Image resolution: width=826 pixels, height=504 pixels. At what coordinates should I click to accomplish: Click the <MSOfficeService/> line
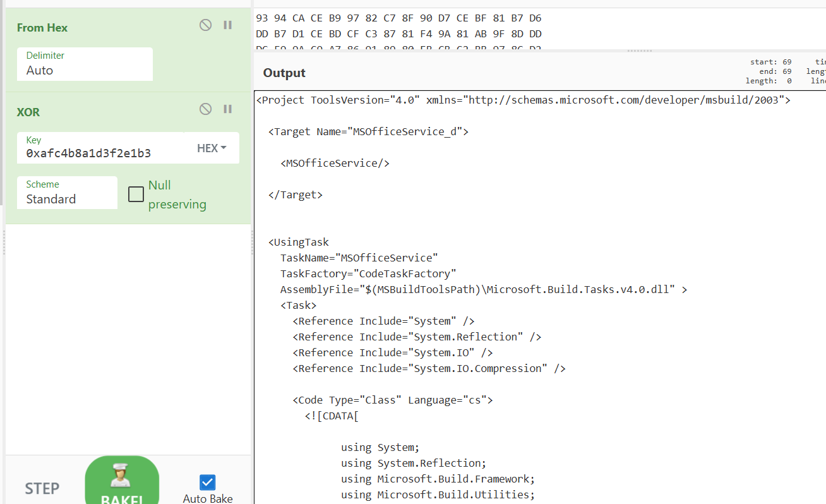pos(335,164)
